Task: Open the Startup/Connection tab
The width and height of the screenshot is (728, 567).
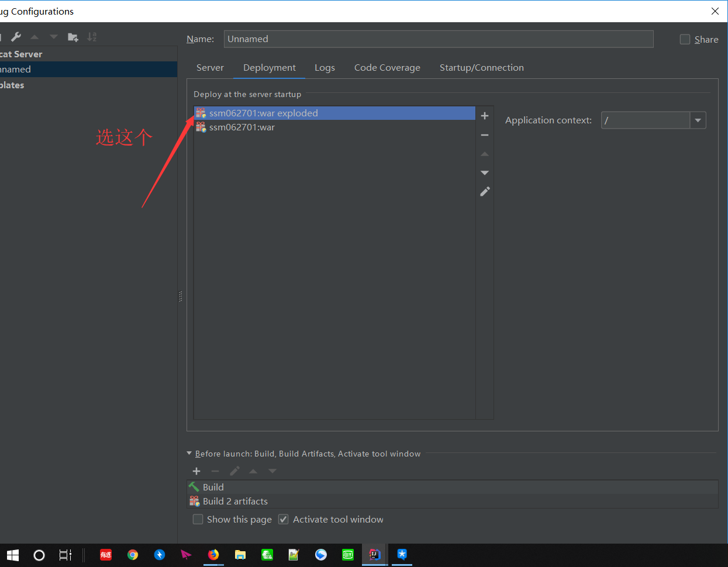Action: pos(482,68)
